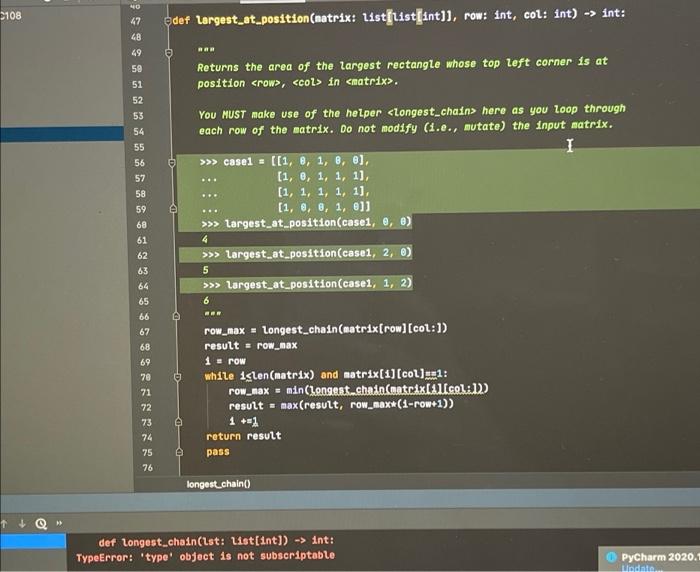The height and width of the screenshot is (572, 700).
Task: Click the 'position <row>, <col> in <matrix>.' line
Action: point(298,82)
